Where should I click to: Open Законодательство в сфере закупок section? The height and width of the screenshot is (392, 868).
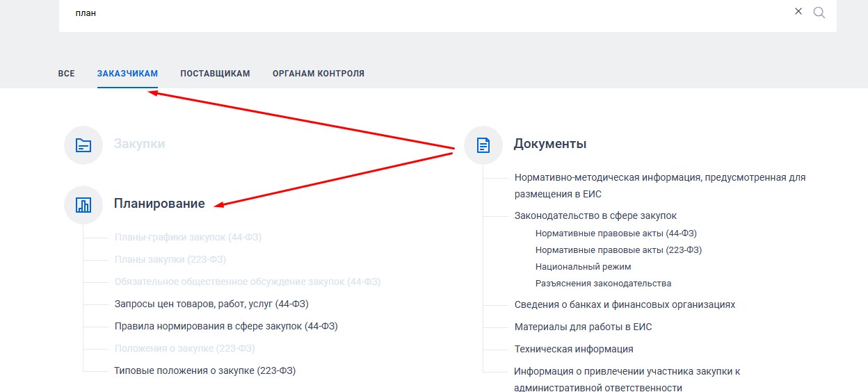click(x=595, y=215)
